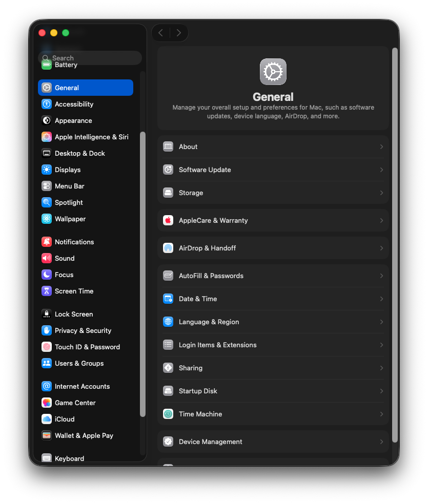Click the large General gear header icon
Image resolution: width=428 pixels, height=504 pixels.
pyautogui.click(x=273, y=72)
